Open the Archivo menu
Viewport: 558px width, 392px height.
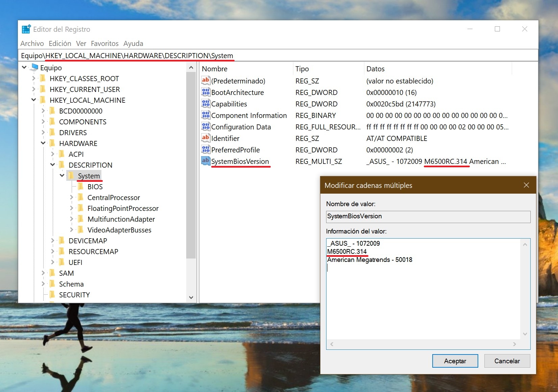32,44
